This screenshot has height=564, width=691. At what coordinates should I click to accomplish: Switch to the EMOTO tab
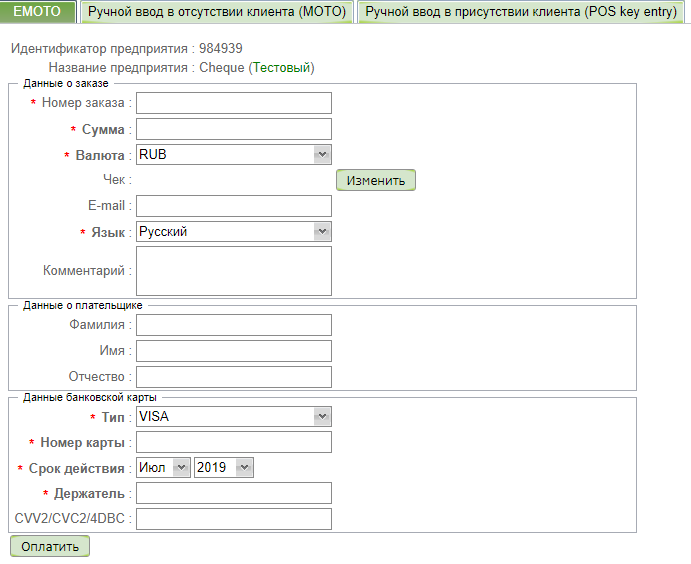point(38,12)
